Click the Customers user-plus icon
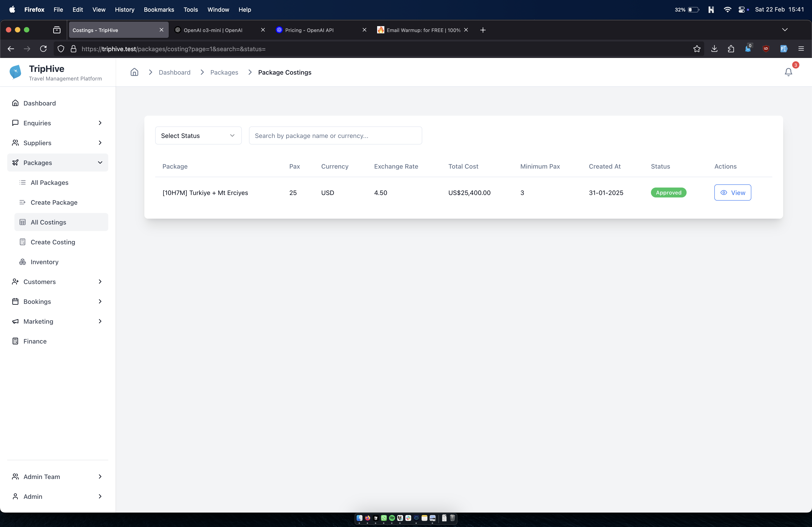The image size is (812, 527). (x=15, y=282)
